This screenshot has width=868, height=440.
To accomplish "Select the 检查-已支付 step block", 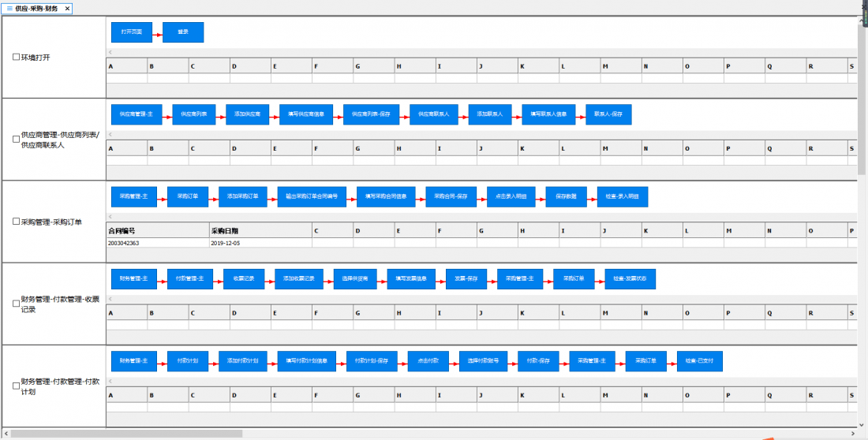I will [700, 361].
